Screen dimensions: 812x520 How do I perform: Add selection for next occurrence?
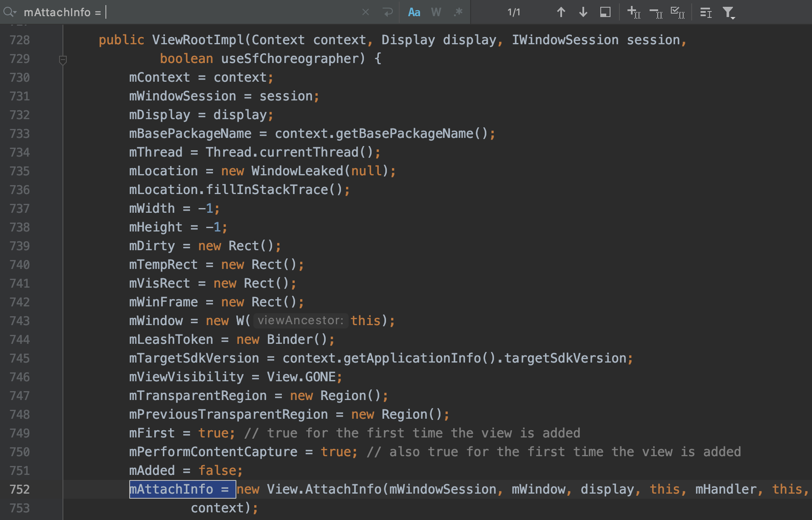click(634, 12)
